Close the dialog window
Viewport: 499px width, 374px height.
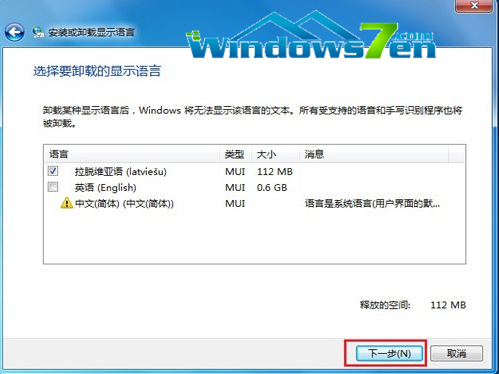tap(474, 6)
